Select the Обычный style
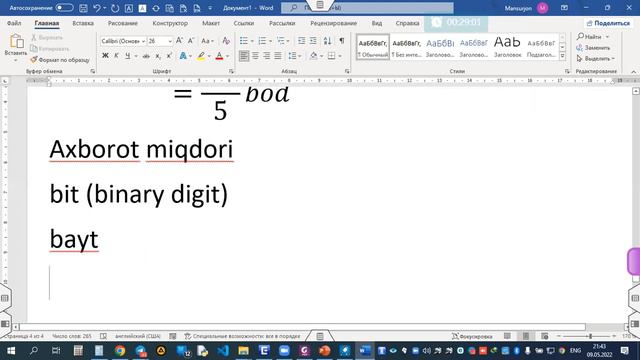640x360 pixels. [373, 47]
